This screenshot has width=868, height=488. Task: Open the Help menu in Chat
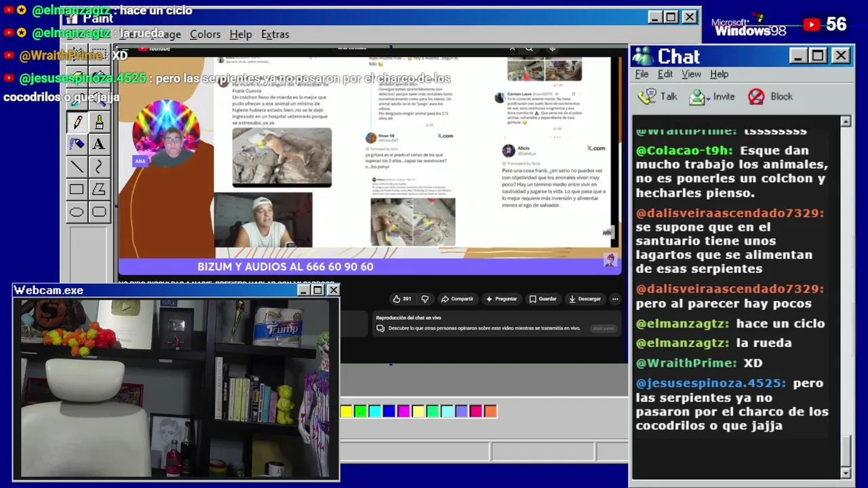(x=719, y=75)
